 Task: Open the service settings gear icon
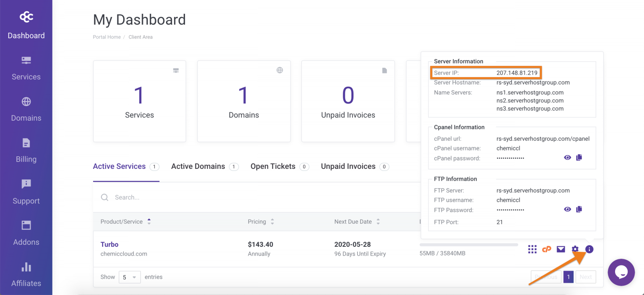point(575,249)
